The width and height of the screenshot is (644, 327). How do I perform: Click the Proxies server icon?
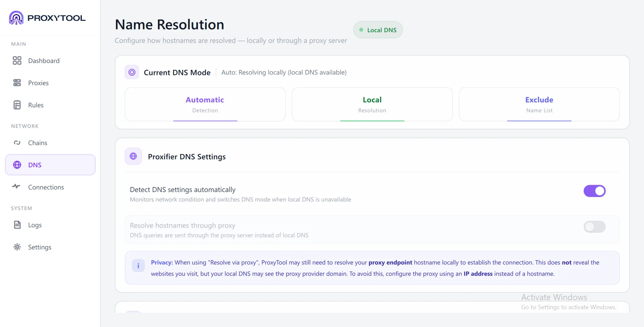pos(17,83)
